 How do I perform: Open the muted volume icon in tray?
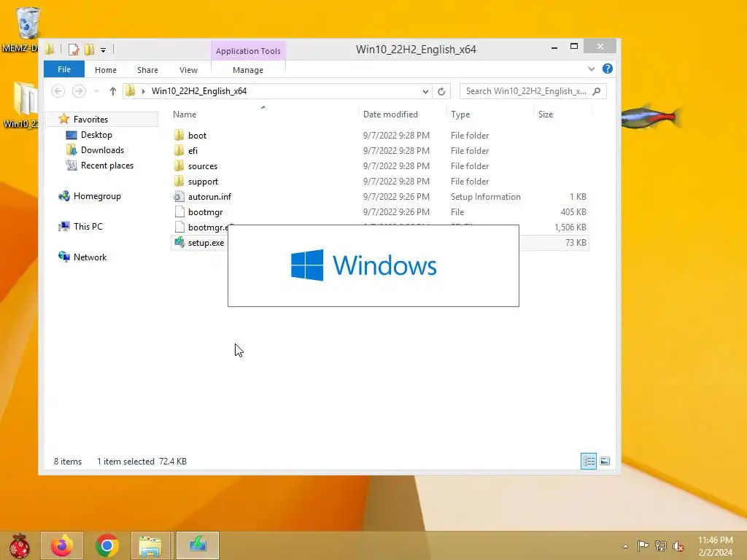(x=678, y=545)
